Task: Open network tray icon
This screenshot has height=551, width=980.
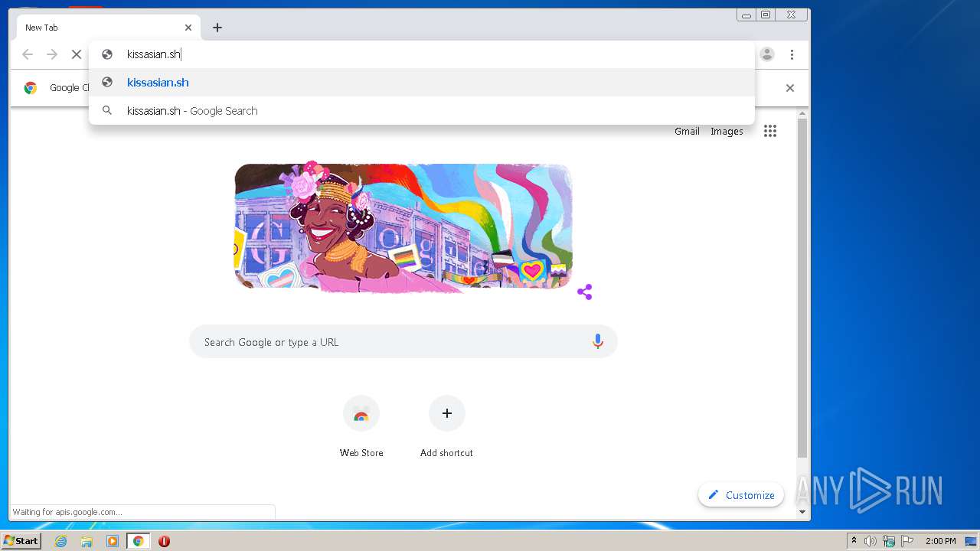Action: coord(889,541)
